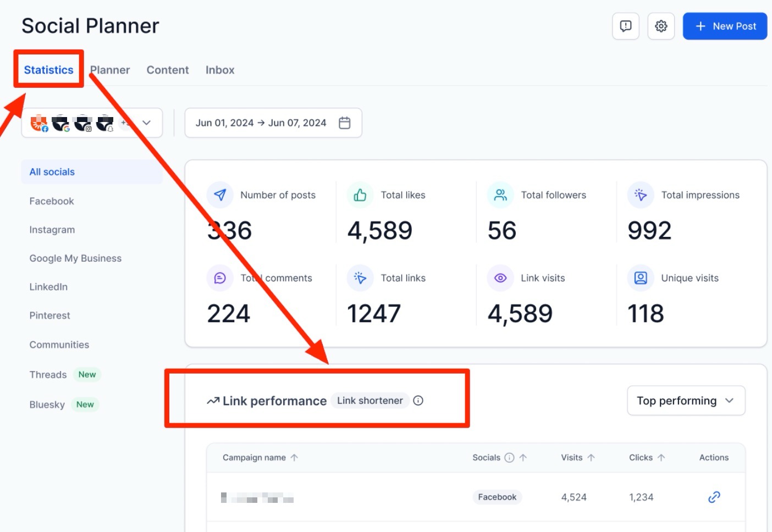
Task: Select All socials in sidebar
Action: [x=92, y=172]
